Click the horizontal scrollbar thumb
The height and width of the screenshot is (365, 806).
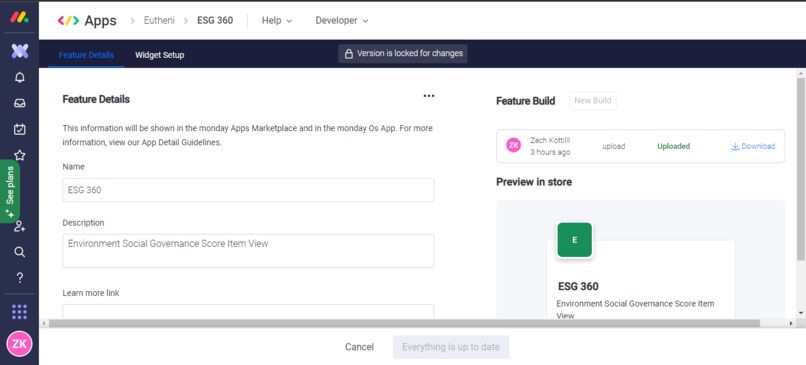[404, 323]
